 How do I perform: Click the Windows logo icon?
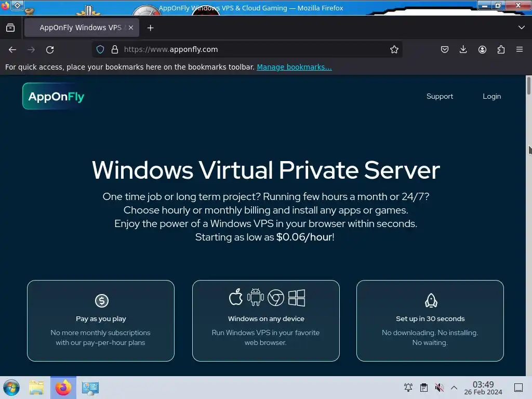(297, 298)
